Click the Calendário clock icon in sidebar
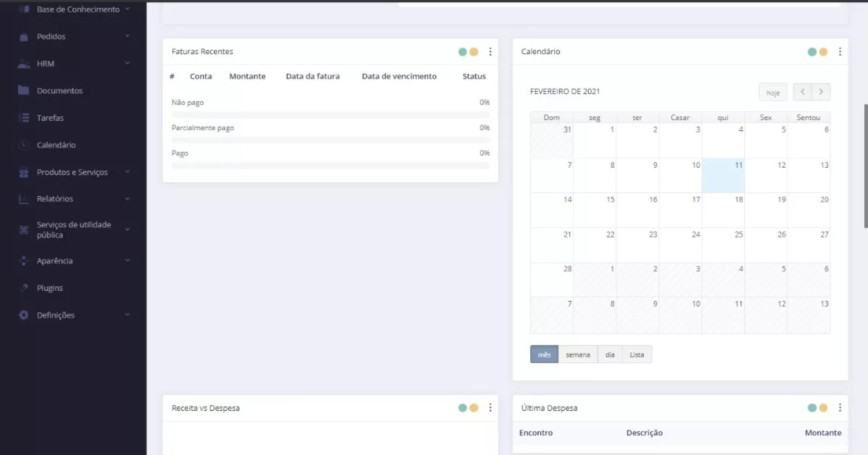This screenshot has width=868, height=455. [24, 145]
